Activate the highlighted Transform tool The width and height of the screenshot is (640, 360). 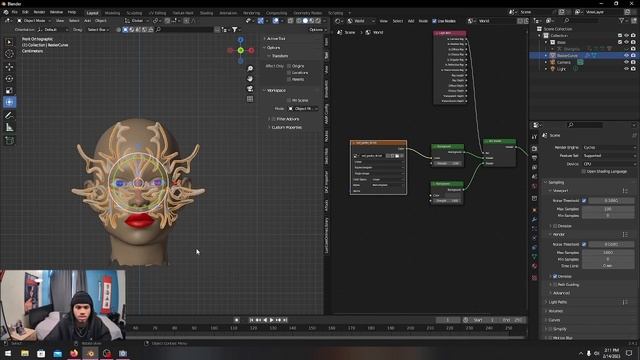point(9,102)
